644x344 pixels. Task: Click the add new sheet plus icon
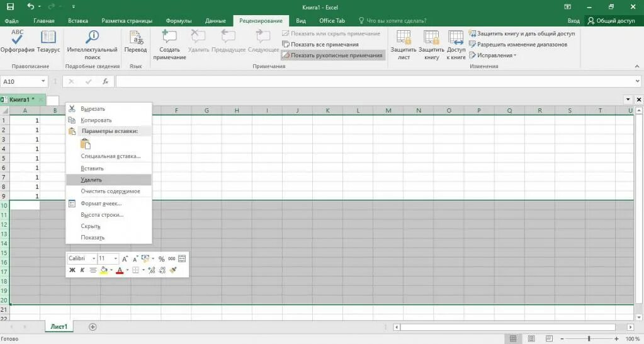point(93,327)
